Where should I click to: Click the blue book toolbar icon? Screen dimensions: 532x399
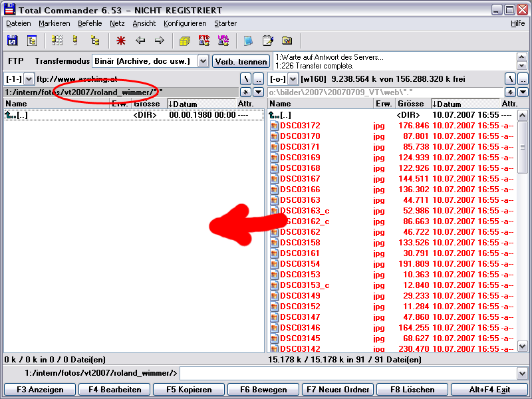(248, 41)
